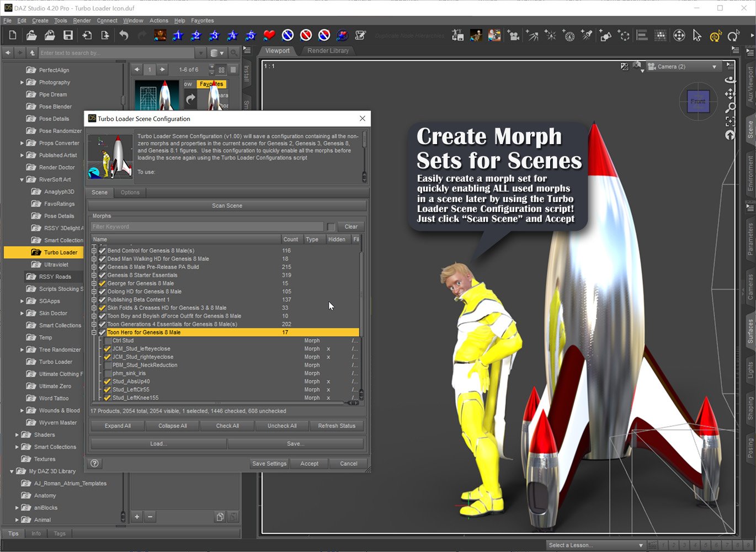Toggle checkbox for Ctrl Stud morph
This screenshot has width=756, height=552.
pyautogui.click(x=108, y=341)
